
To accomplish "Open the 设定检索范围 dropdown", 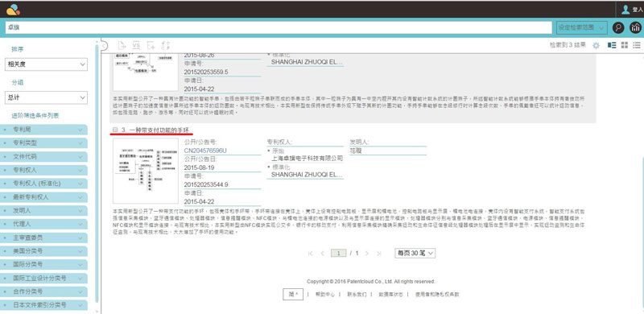I will coord(581,27).
